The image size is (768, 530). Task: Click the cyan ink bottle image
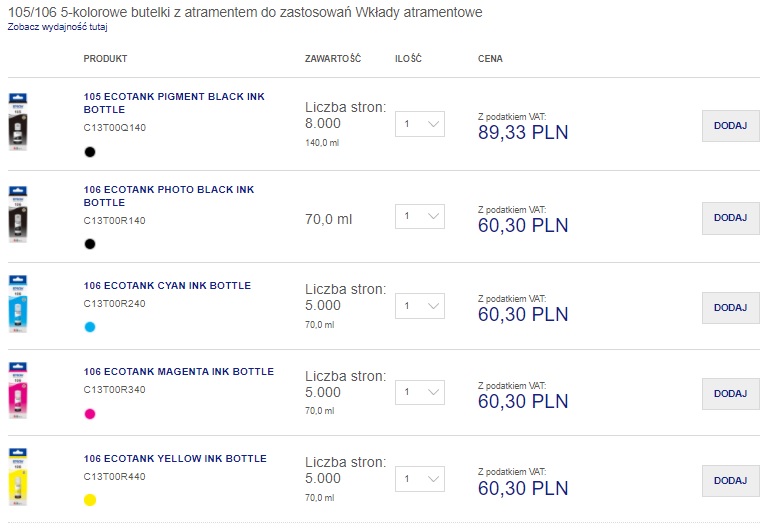[18, 303]
